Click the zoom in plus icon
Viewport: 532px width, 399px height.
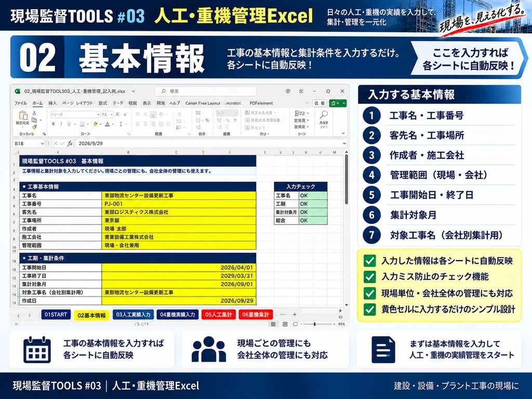[x=334, y=324]
